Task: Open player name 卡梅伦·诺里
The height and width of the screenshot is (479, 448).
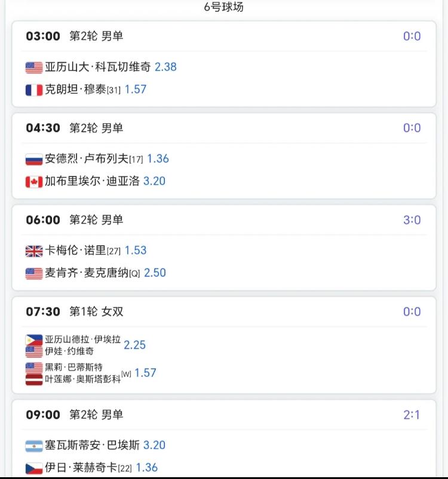Action: pos(75,250)
